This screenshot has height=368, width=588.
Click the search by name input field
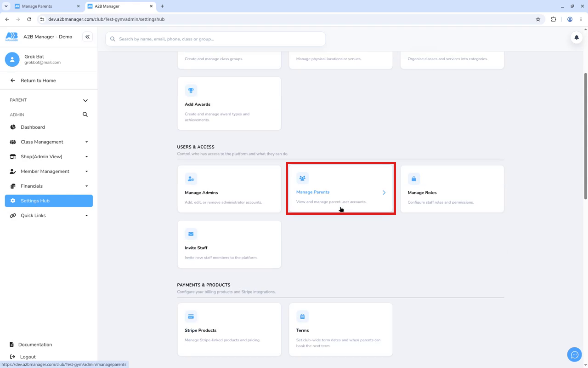215,39
